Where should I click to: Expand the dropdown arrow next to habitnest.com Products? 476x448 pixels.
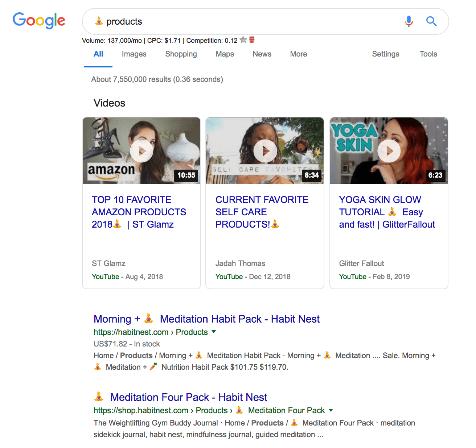pos(214,332)
